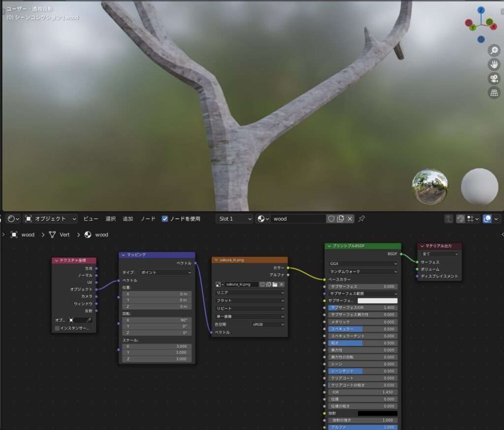Toggle camera view with the camera icon
Screen dimensions: 504x430
[494, 78]
